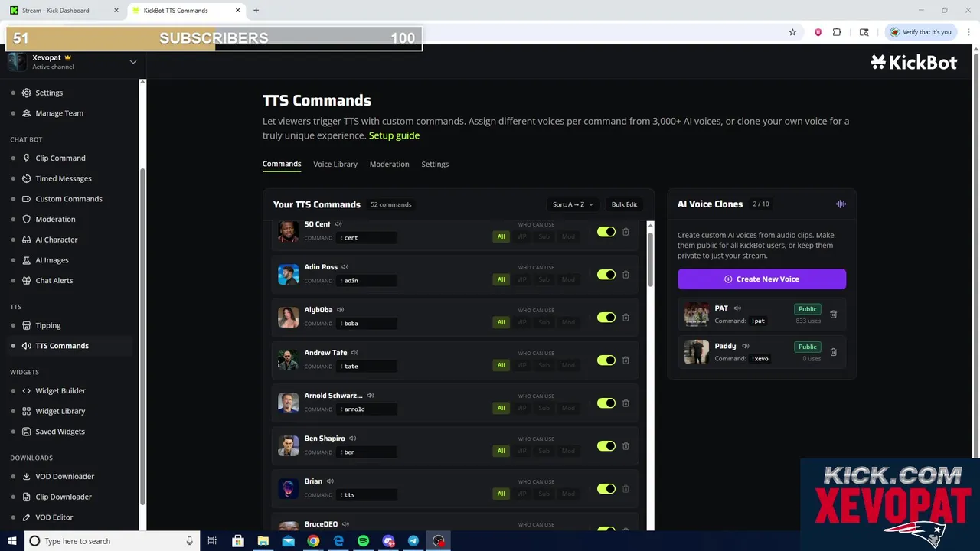Delete the PAT voice clone

[834, 315]
